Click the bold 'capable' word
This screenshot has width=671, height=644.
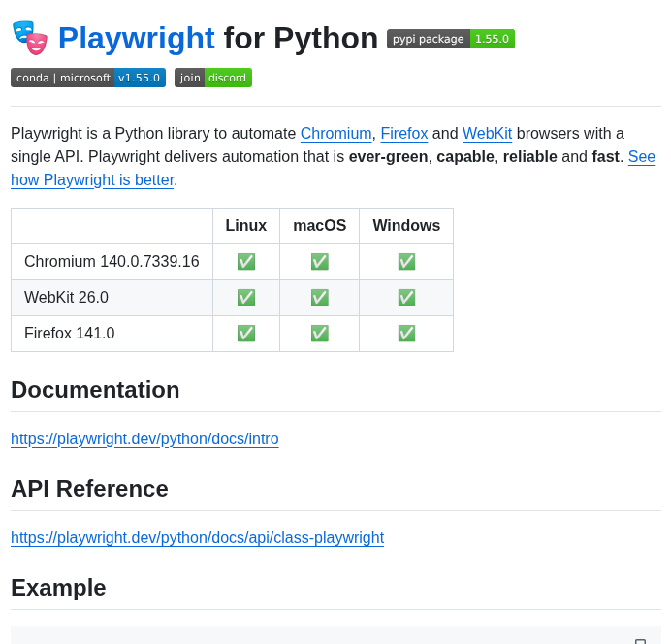click(465, 157)
